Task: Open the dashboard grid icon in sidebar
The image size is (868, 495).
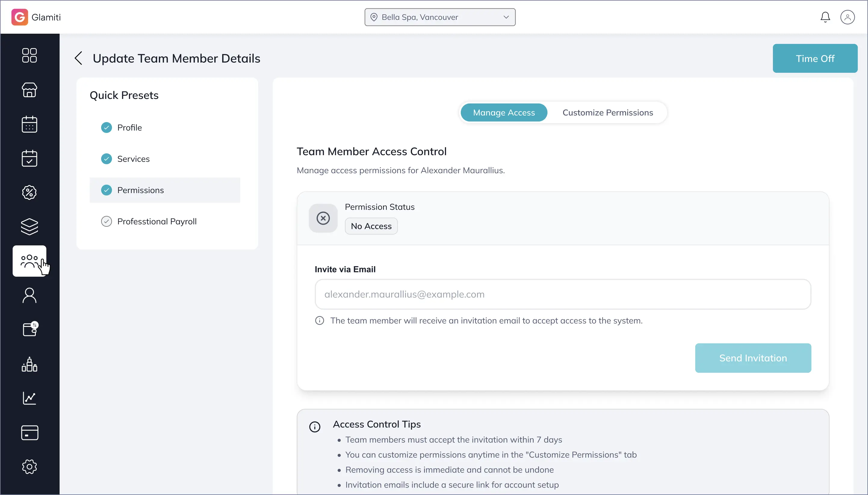Action: (x=29, y=55)
